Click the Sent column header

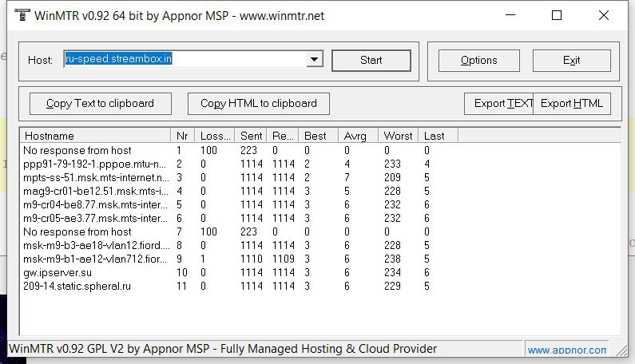(251, 136)
